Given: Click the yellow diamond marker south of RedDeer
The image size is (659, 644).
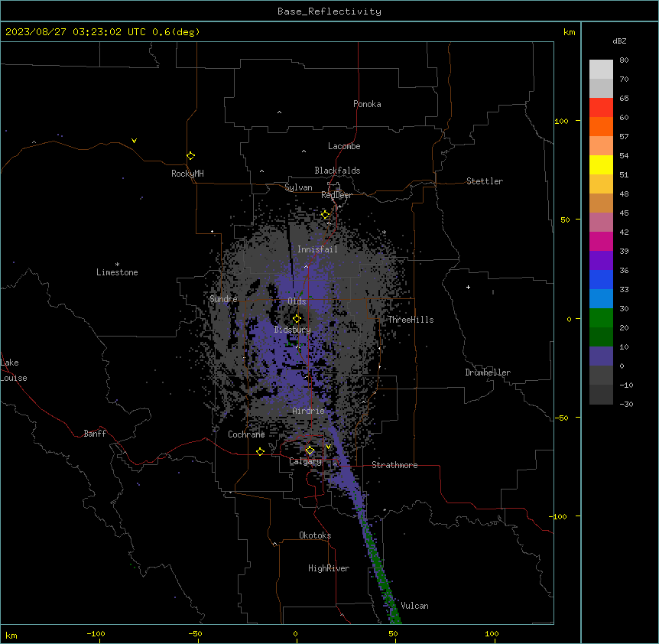Looking at the screenshot, I should click(x=326, y=215).
